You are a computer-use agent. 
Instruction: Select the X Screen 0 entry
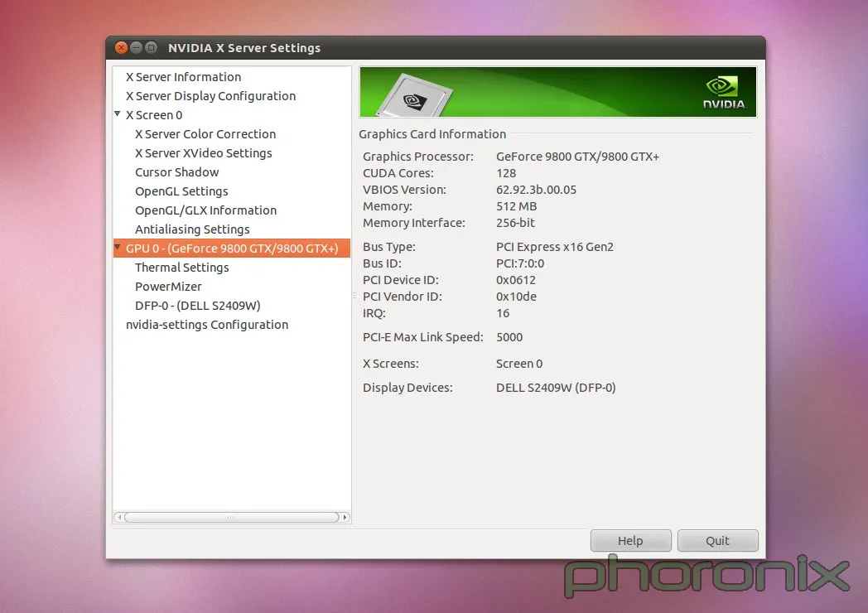click(154, 115)
